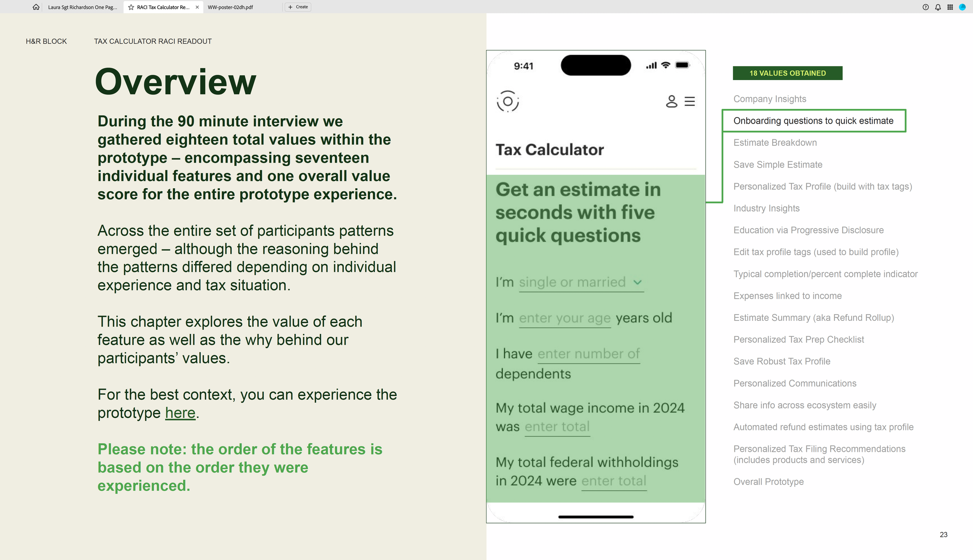Follow the 'here' prototype link

pos(180,413)
